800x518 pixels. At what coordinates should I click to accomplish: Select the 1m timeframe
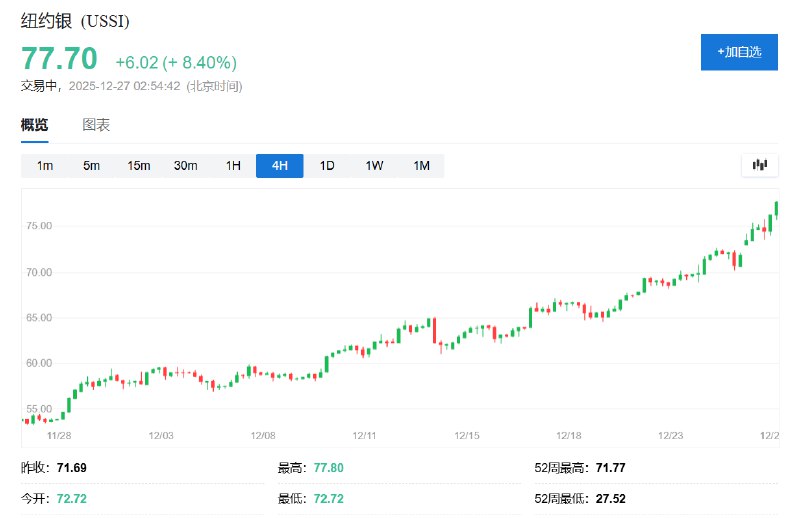click(x=45, y=166)
